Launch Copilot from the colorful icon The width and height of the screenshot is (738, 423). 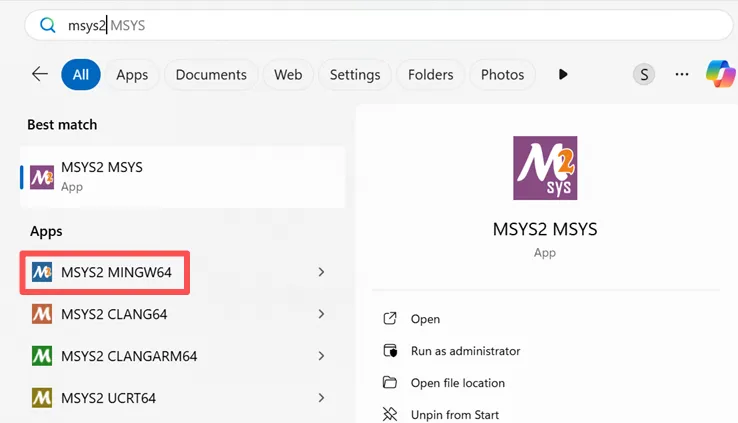(x=720, y=74)
